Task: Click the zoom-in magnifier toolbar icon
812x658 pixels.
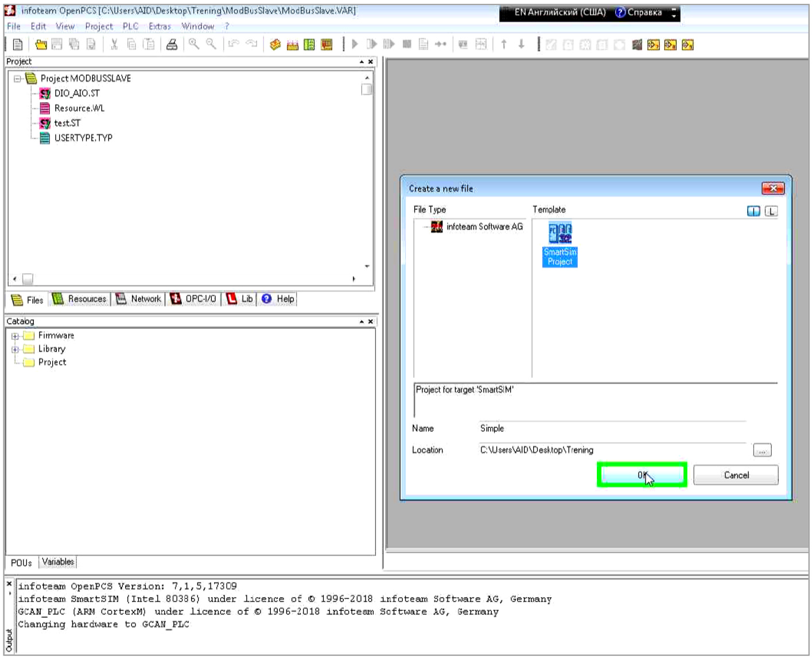Action: (194, 44)
